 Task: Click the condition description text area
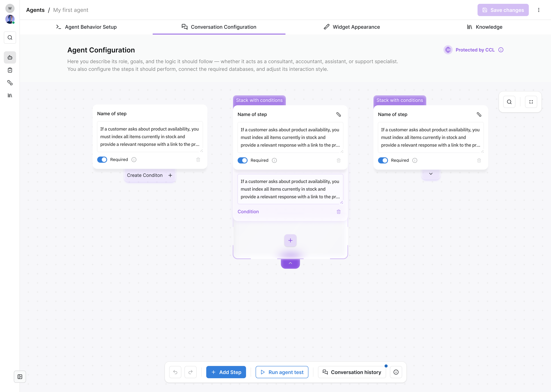[x=290, y=189]
